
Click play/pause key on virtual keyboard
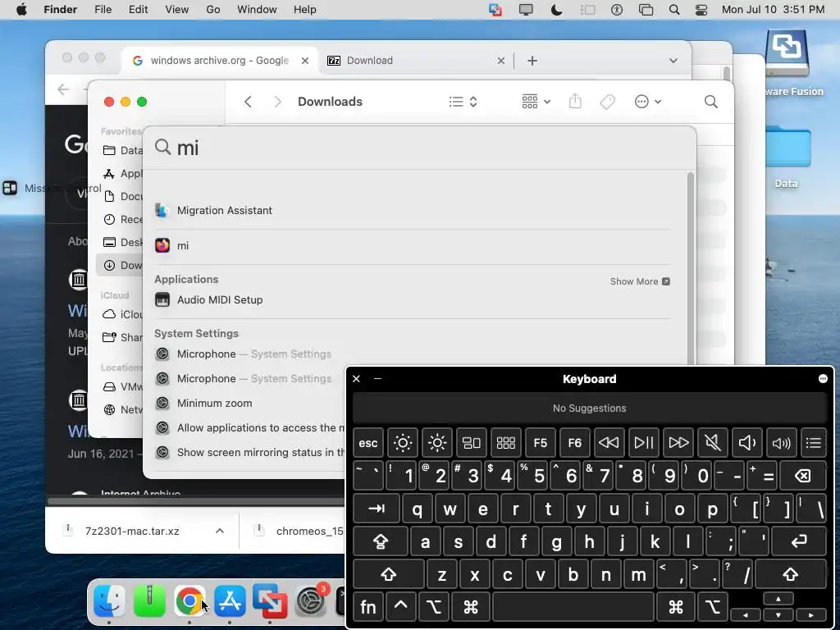click(643, 443)
